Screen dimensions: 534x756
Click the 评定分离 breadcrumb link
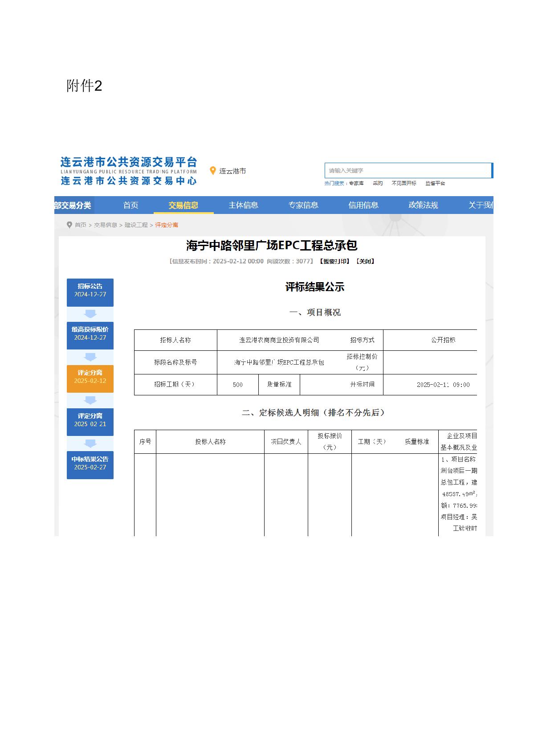(x=167, y=225)
